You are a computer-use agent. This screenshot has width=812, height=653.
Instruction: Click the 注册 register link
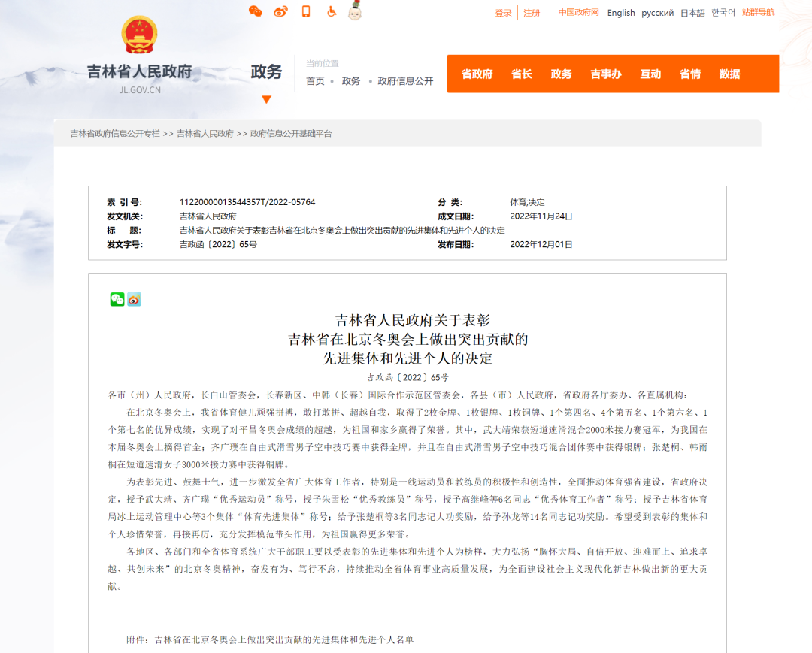(532, 13)
